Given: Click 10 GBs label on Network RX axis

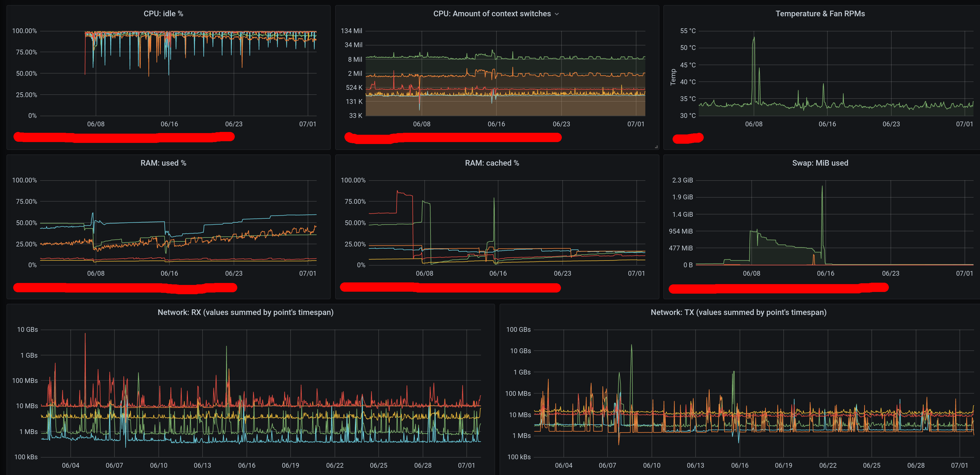Looking at the screenshot, I should click(x=27, y=330).
